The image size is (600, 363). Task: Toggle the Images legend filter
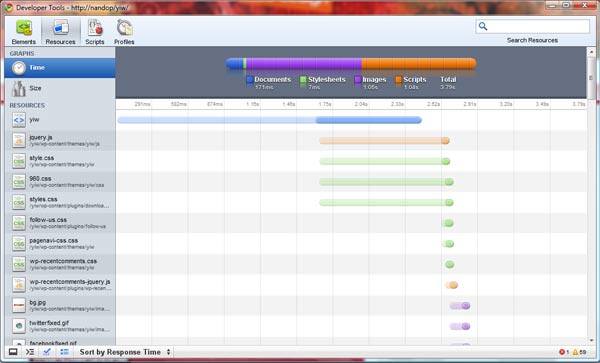click(x=370, y=80)
